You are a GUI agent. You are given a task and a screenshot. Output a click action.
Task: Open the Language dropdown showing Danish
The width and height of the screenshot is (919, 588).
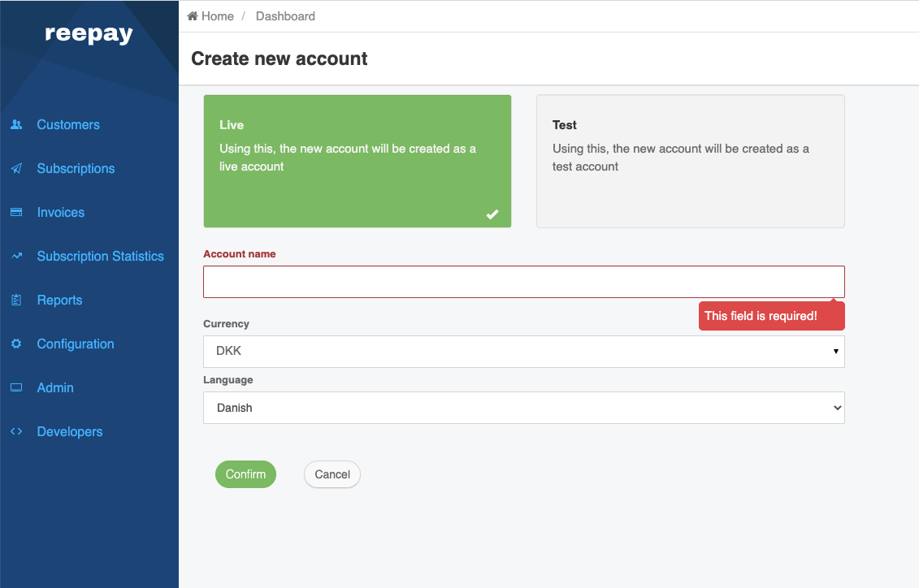tap(523, 407)
